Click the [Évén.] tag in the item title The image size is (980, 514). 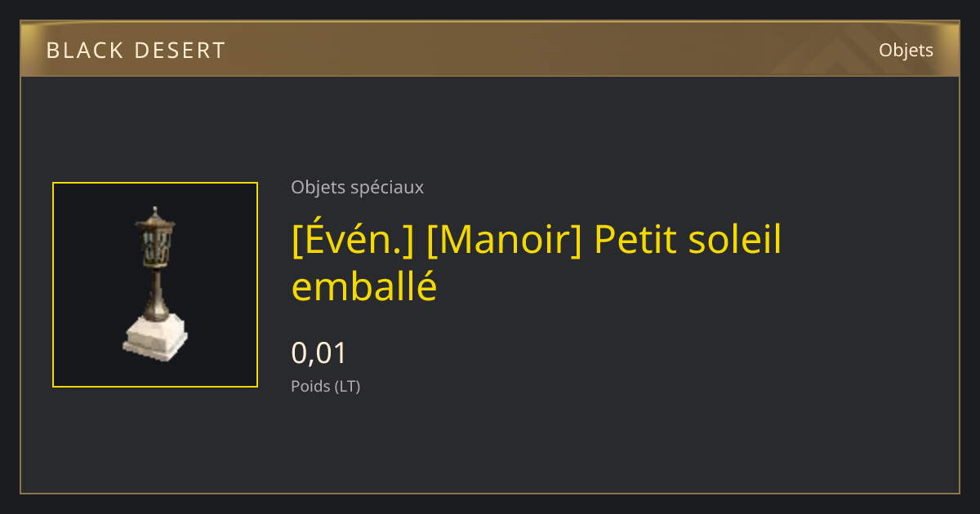tap(353, 240)
